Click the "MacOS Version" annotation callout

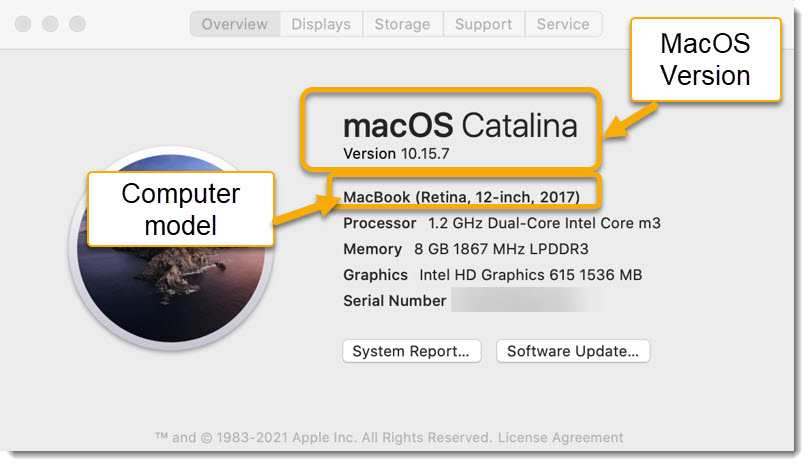click(705, 59)
